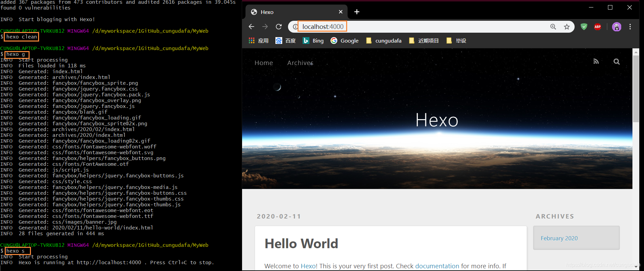Click the blog search icon

[x=616, y=62]
